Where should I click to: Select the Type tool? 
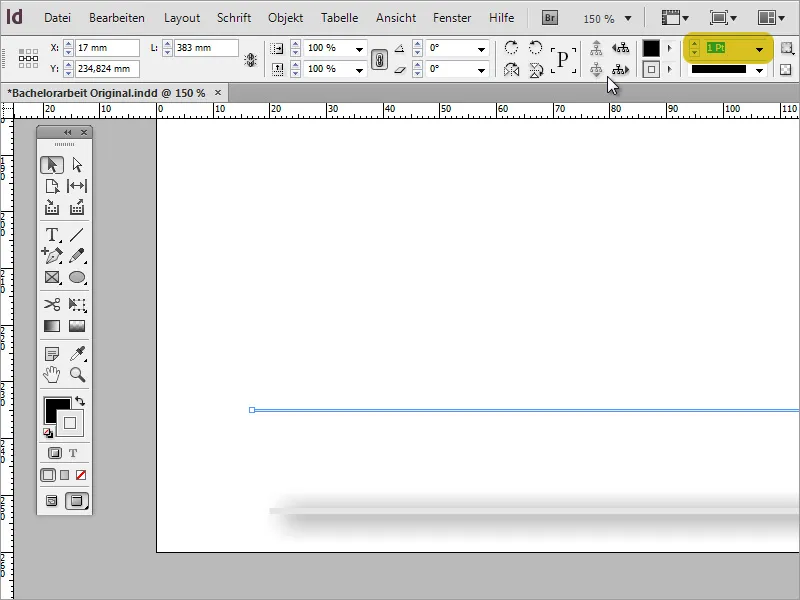pyautogui.click(x=52, y=235)
